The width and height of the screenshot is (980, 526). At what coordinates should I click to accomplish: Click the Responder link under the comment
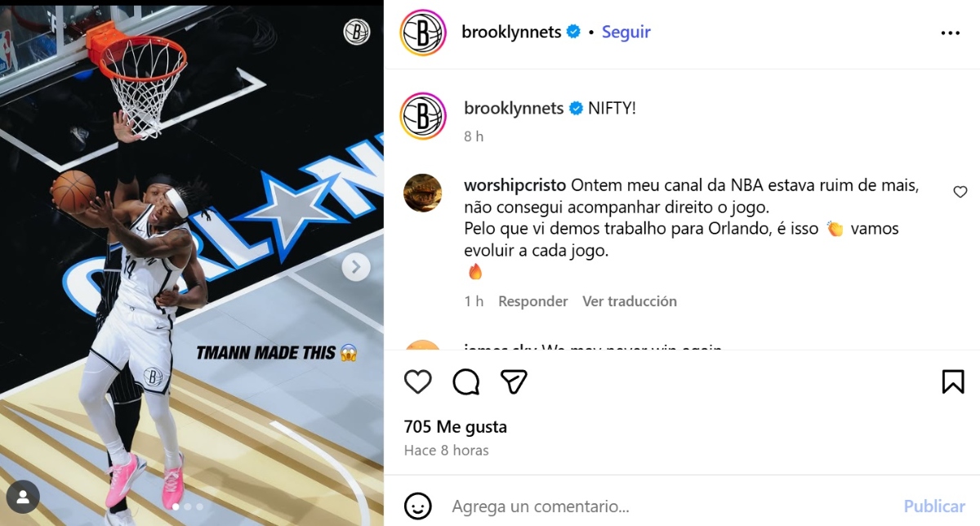tap(533, 301)
